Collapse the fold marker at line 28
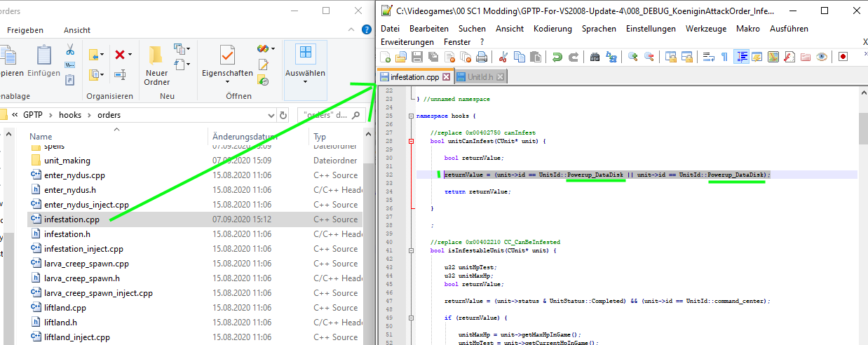Screen dimensions: 868x345 coord(411,141)
